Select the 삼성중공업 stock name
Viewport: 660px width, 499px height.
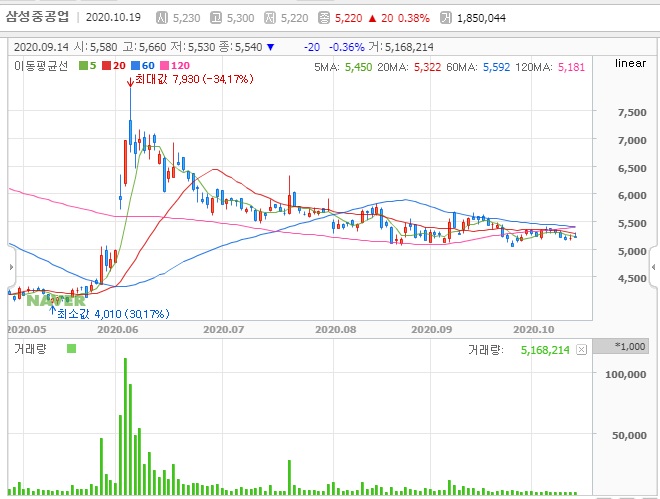tap(37, 17)
